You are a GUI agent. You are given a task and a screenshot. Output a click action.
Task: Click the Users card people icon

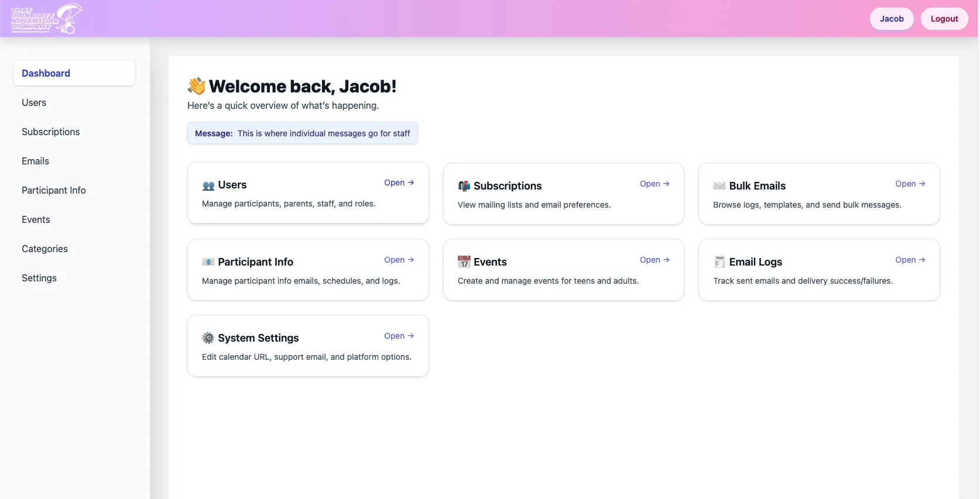coord(208,185)
